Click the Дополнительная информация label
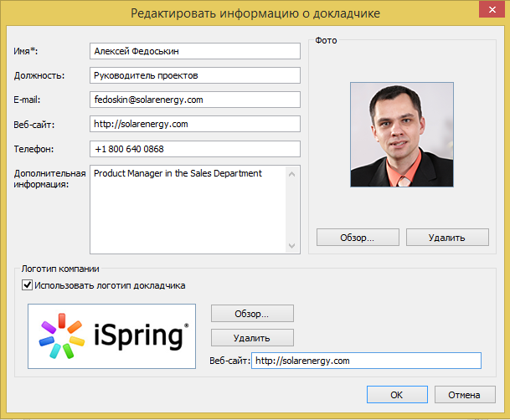Screen dimensions: 510x420 pos(49,179)
